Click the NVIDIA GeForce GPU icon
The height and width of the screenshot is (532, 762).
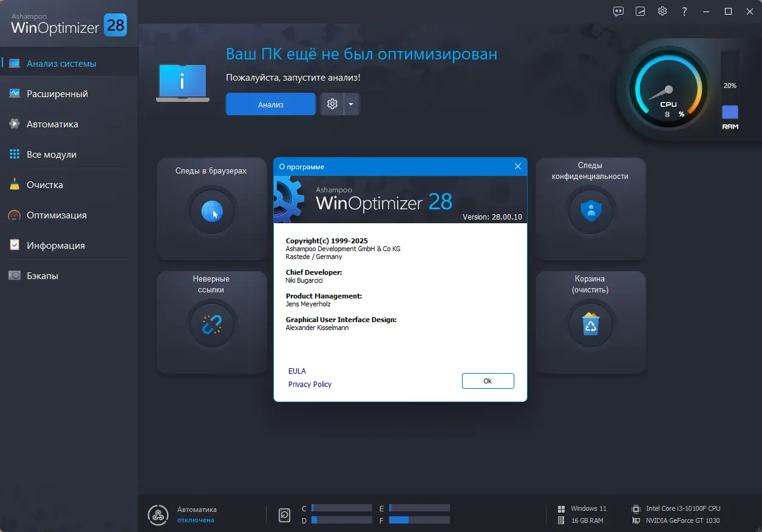[636, 520]
